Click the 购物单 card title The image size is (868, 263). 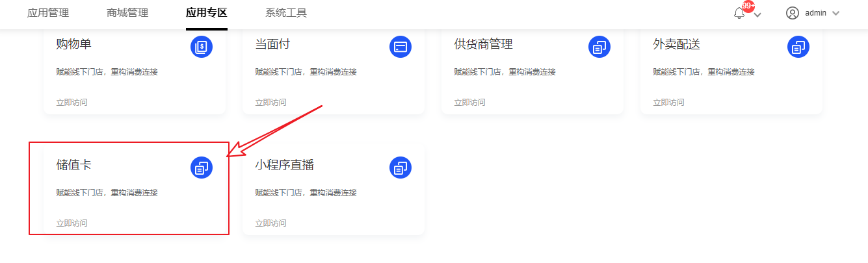pyautogui.click(x=73, y=44)
